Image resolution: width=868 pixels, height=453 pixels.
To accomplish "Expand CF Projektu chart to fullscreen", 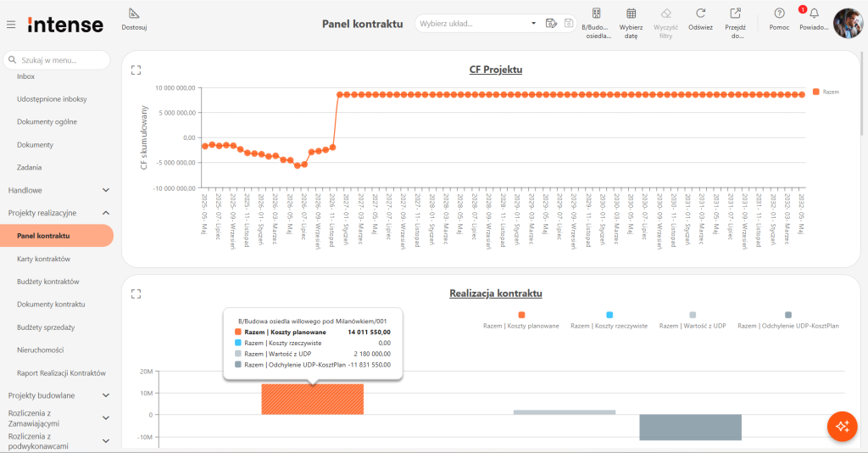I will click(x=136, y=70).
